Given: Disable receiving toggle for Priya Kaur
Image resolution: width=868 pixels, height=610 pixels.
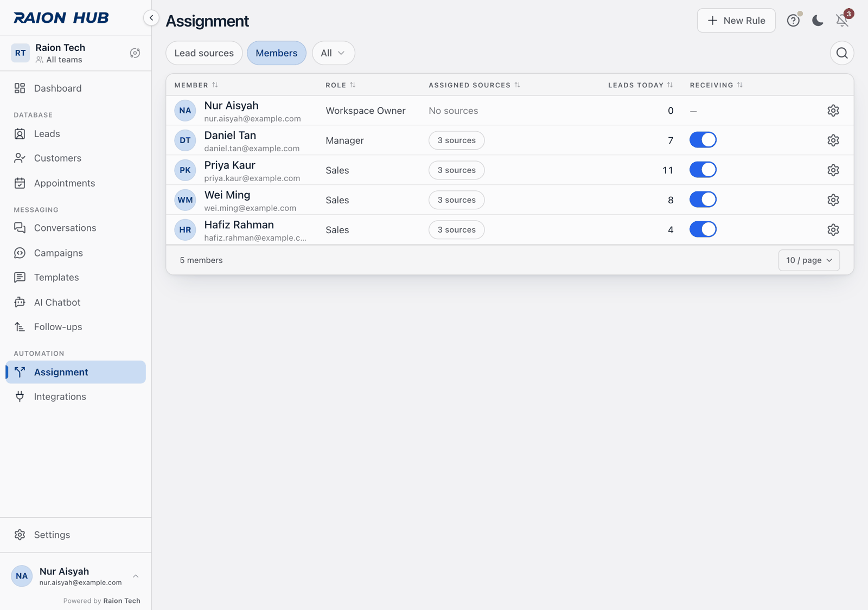Looking at the screenshot, I should click(x=703, y=170).
